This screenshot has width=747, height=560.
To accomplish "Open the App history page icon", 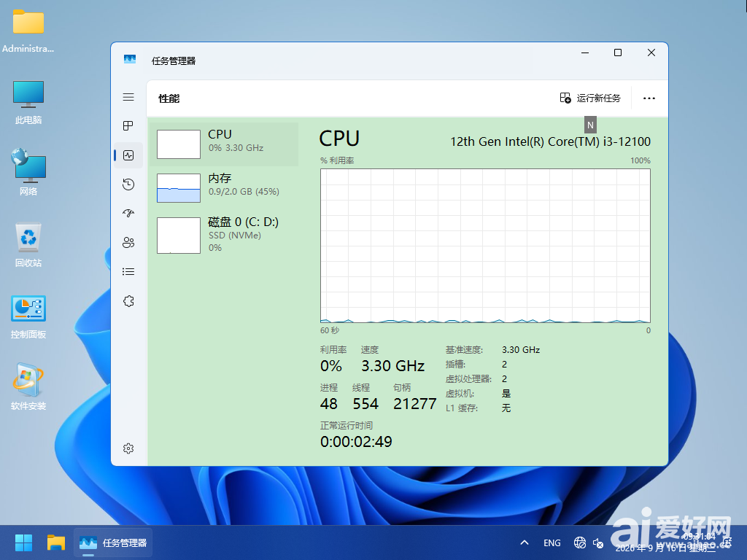I will tap(128, 184).
